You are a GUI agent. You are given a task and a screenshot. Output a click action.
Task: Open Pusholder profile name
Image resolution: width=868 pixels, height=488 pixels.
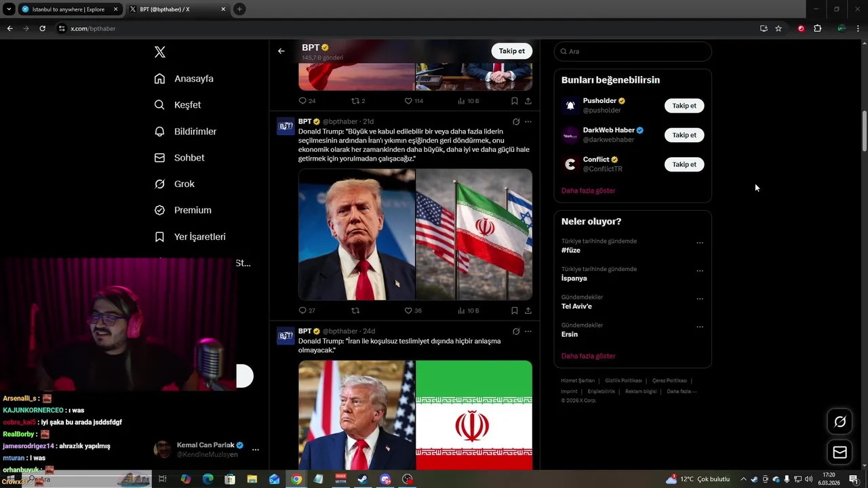click(599, 101)
